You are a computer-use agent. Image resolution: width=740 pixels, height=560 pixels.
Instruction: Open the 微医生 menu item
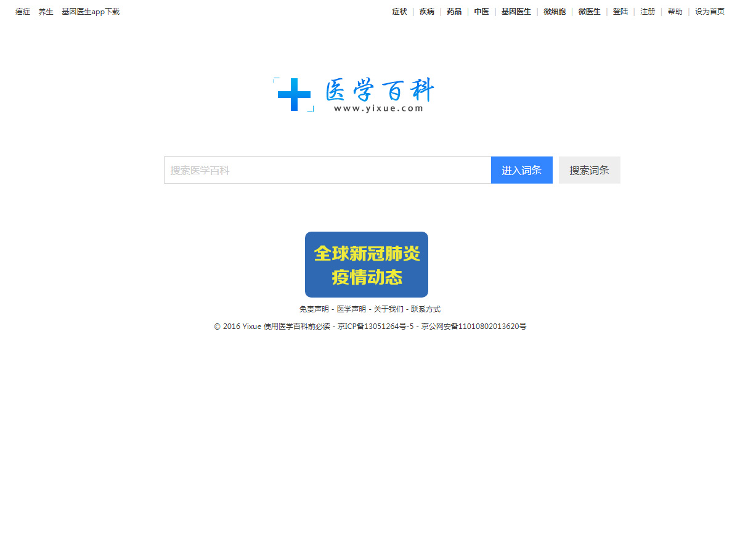(589, 12)
